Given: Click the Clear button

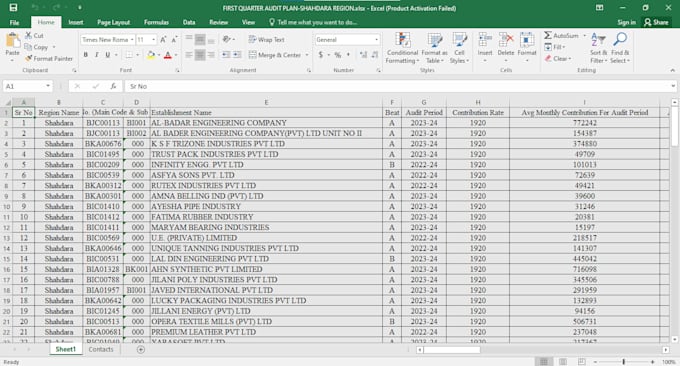Looking at the screenshot, I should pos(558,58).
